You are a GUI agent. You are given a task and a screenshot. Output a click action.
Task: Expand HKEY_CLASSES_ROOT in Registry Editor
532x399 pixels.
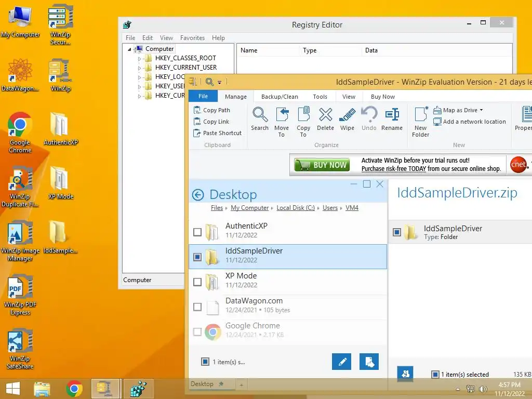(139, 59)
